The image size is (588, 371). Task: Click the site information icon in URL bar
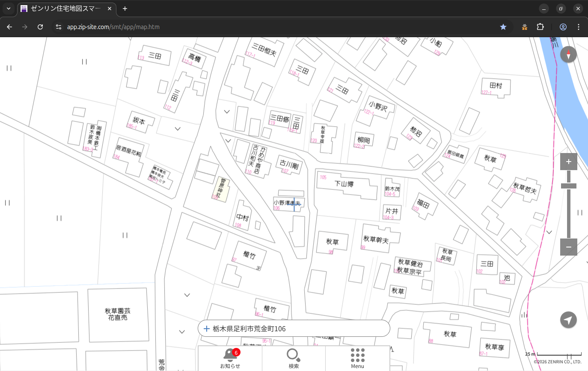click(x=59, y=27)
